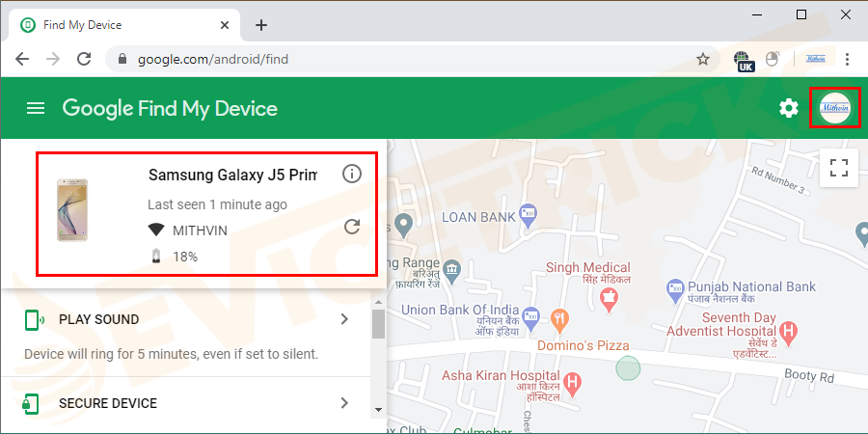Click the address bar URL
Screen dimensions: 868x434
[213, 59]
